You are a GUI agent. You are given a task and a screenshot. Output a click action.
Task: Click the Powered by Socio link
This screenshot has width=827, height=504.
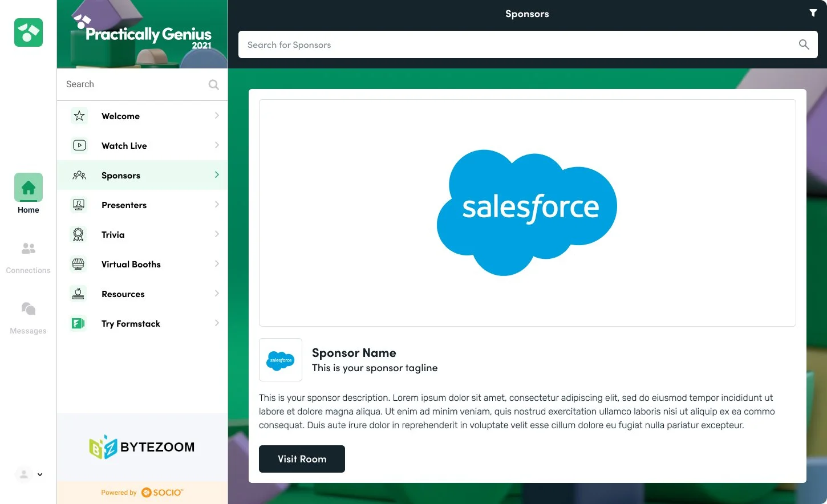click(x=143, y=493)
